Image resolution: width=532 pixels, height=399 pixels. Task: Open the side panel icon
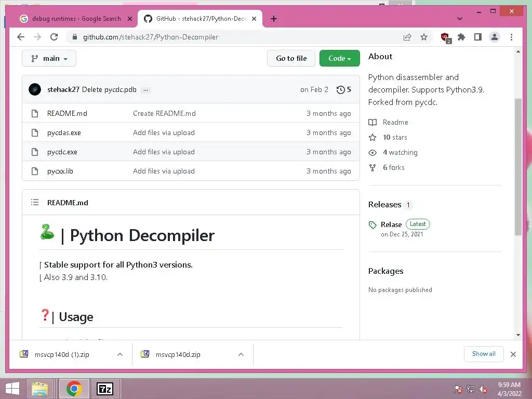[x=478, y=37]
